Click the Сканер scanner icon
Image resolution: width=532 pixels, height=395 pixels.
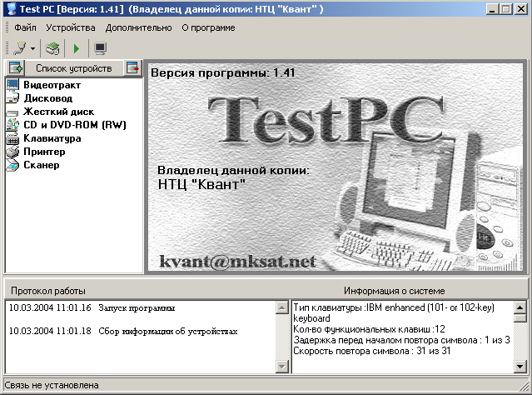coord(12,165)
